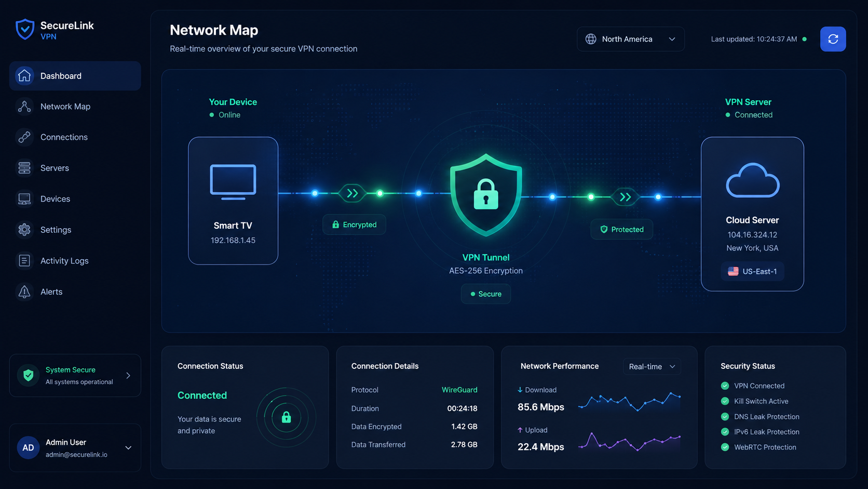Click the Protected badge
The height and width of the screenshot is (489, 868).
(621, 229)
